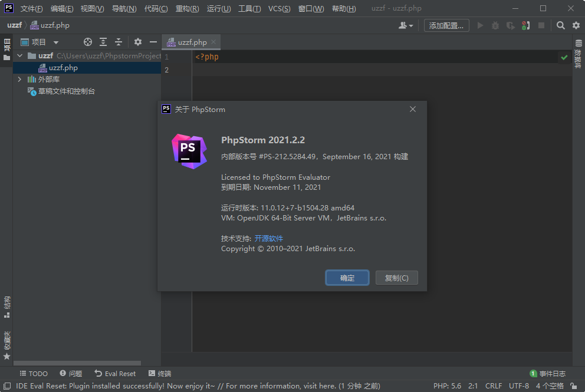Click the Debug bug icon
The image size is (585, 392).
pos(495,25)
